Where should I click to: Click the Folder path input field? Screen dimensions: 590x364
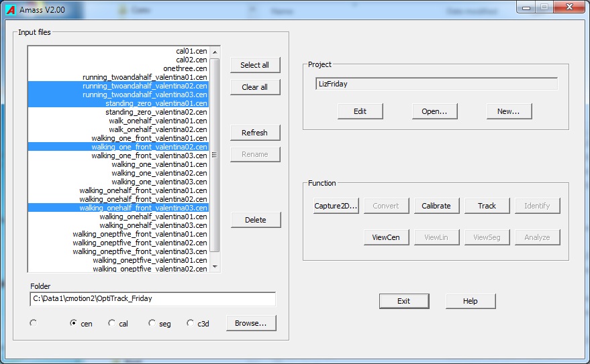[152, 299]
